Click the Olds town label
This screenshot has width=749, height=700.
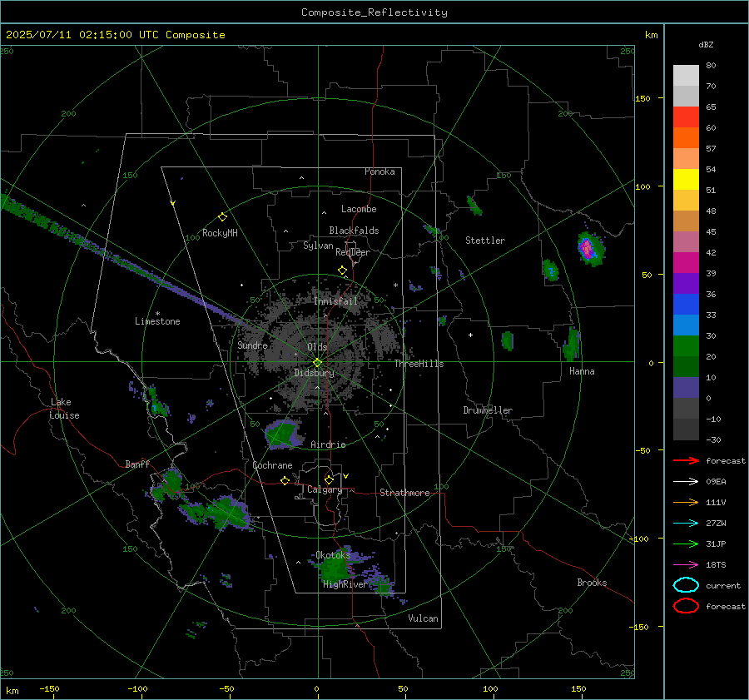click(x=317, y=347)
